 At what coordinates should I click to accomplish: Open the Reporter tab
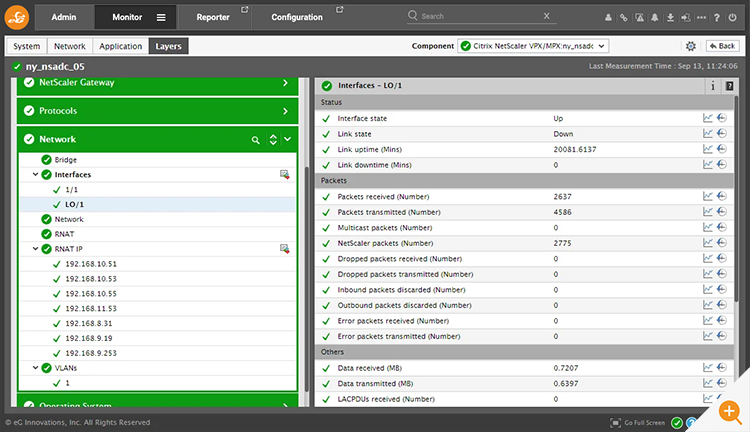point(213,17)
